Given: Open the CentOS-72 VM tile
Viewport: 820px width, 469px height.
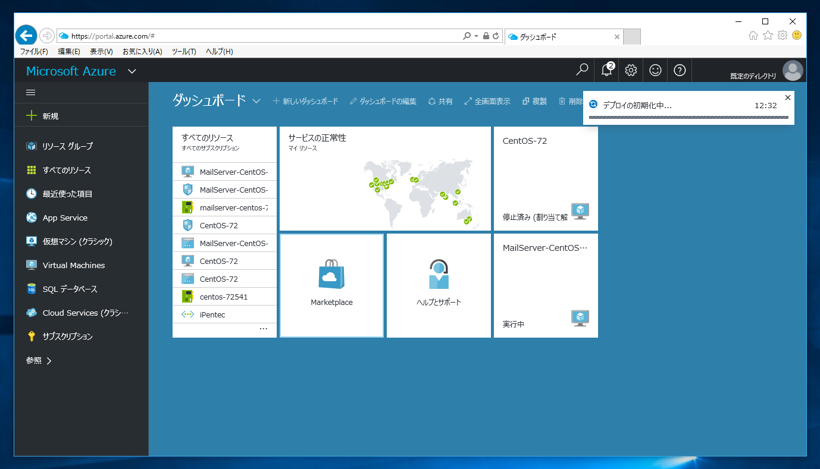Looking at the screenshot, I should [546, 179].
